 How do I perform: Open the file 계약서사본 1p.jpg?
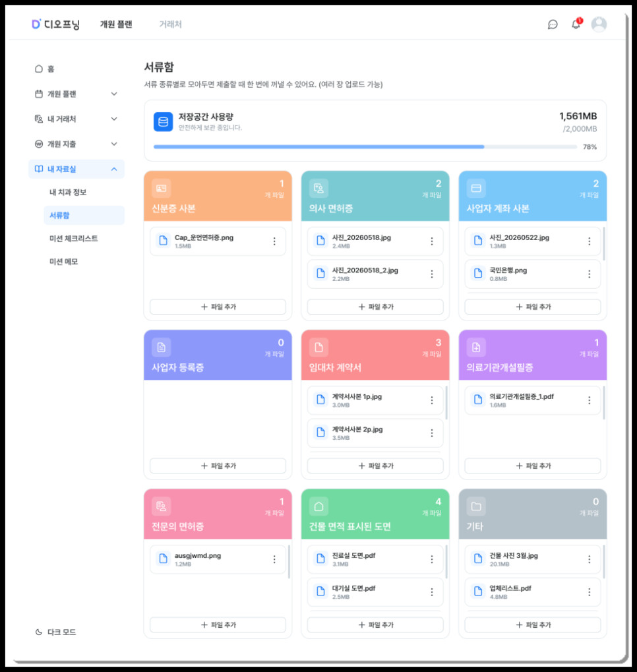click(x=375, y=400)
